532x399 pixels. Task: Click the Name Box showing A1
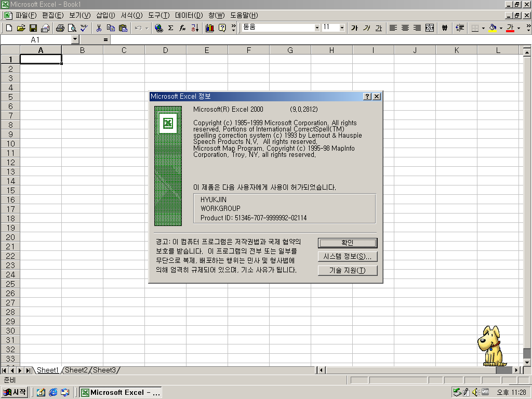36,39
